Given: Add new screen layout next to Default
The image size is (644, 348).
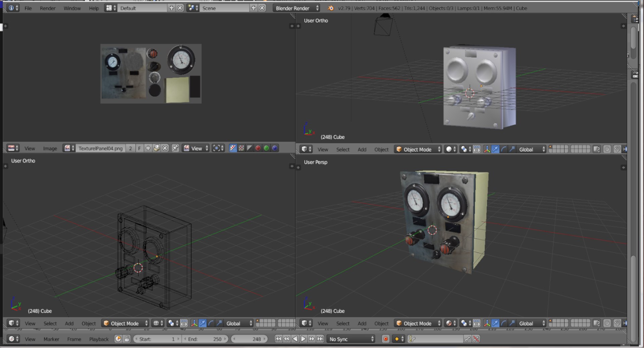Looking at the screenshot, I should pyautogui.click(x=171, y=8).
